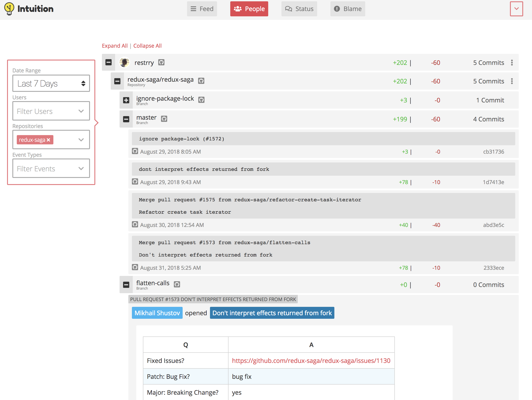Image resolution: width=532 pixels, height=400 pixels.
Task: Expand the ignore-package-lock branch
Action: click(126, 100)
